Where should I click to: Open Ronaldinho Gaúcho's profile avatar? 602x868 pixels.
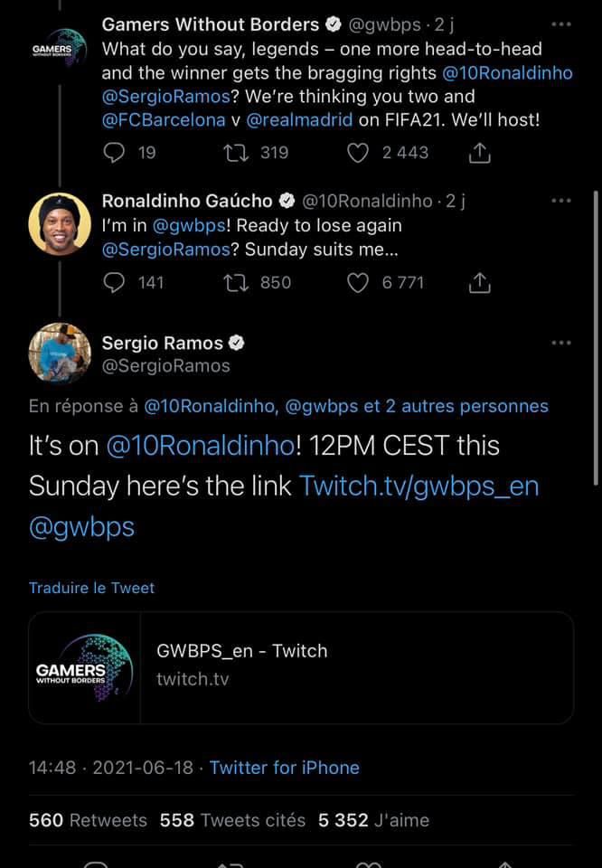point(59,223)
